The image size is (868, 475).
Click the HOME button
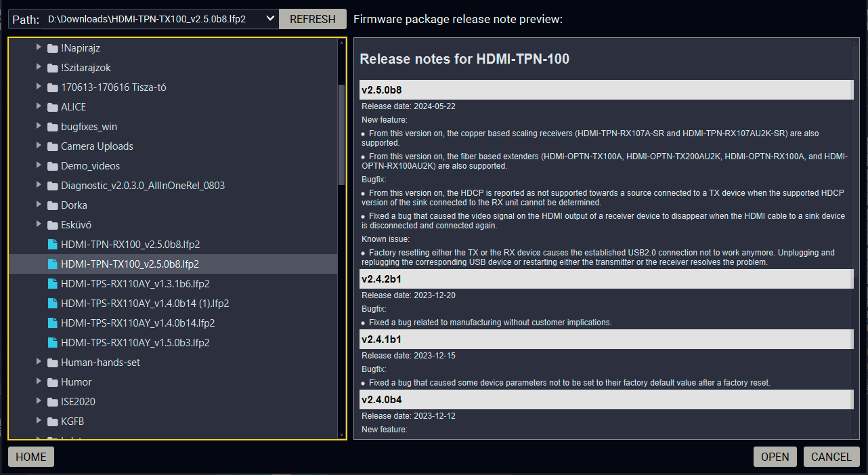point(31,457)
